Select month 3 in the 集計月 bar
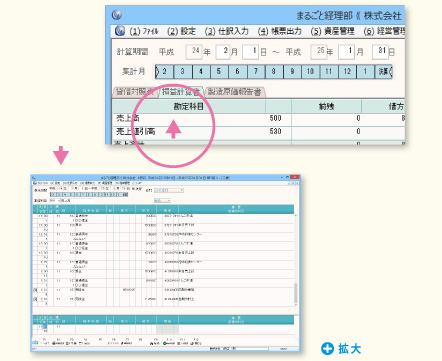The width and height of the screenshot is (442, 361). [182, 71]
